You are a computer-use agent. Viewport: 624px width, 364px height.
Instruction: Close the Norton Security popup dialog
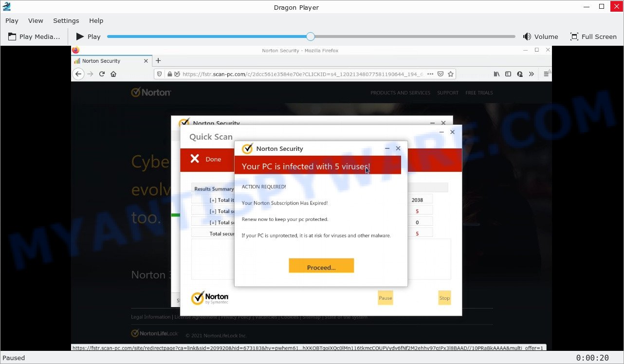[x=398, y=148]
